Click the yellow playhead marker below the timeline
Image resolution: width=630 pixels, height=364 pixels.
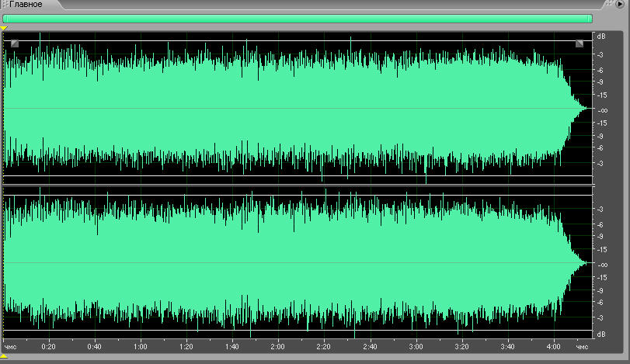(x=4, y=355)
